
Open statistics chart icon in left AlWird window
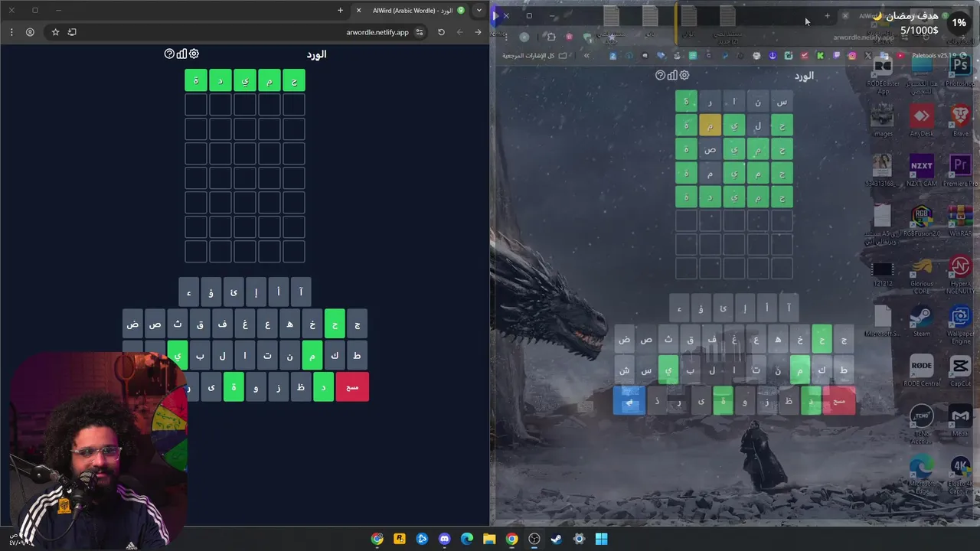tap(181, 54)
